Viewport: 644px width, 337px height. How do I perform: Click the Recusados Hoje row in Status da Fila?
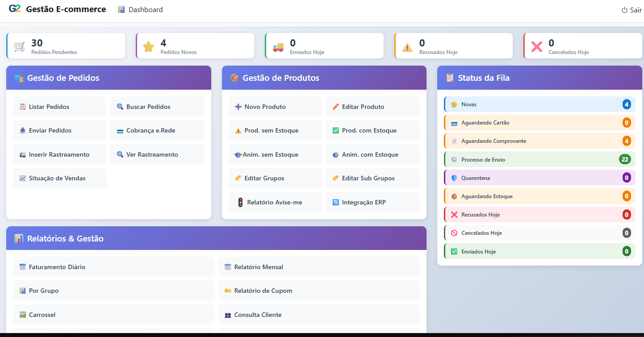click(x=539, y=215)
